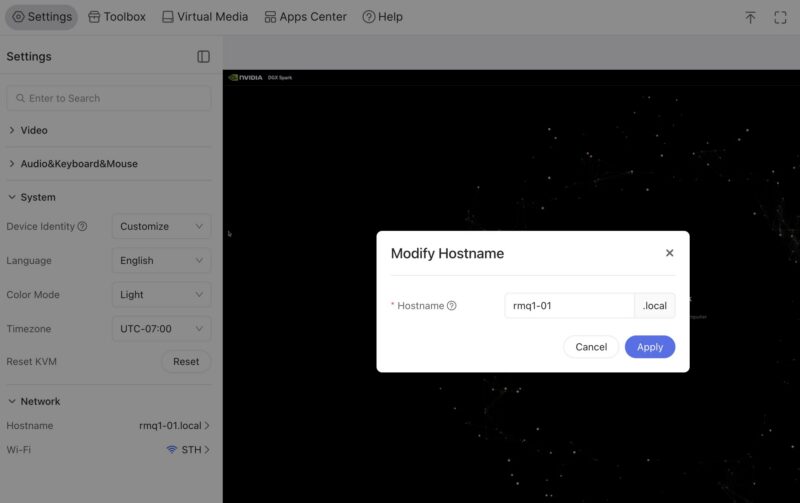Cancel the hostname change
This screenshot has height=503, width=800.
(x=591, y=347)
